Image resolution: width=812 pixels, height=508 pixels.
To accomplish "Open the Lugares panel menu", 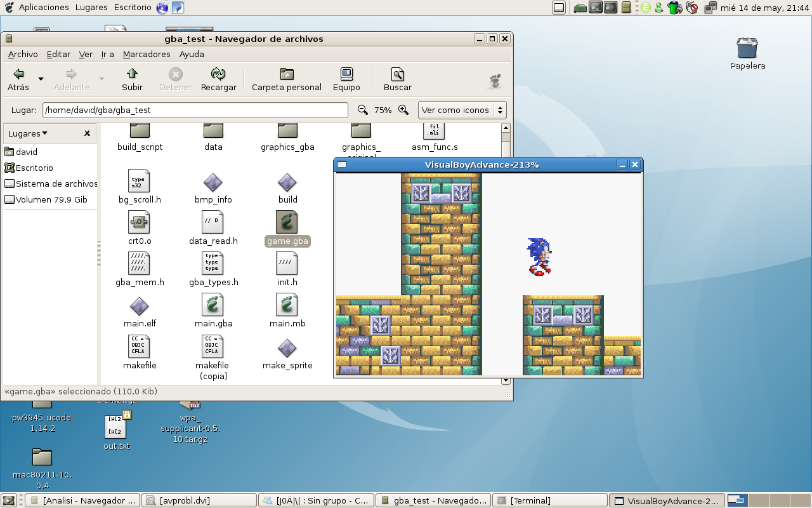I will pyautogui.click(x=91, y=8).
